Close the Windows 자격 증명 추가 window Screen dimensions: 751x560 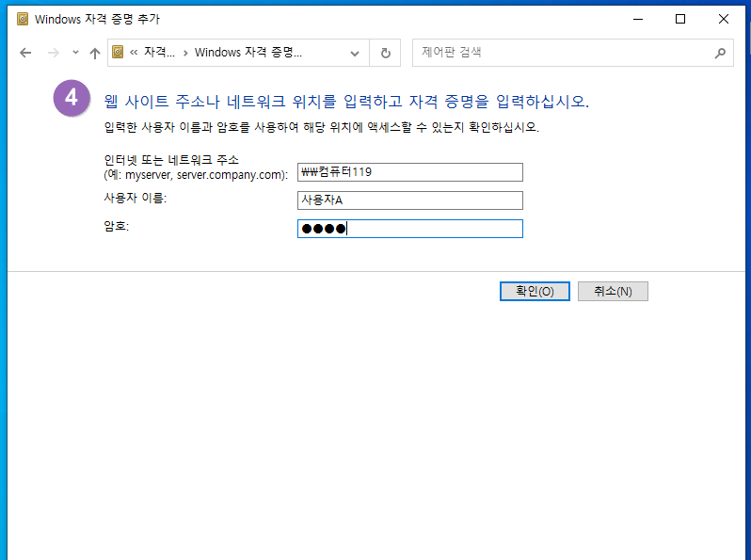click(723, 19)
